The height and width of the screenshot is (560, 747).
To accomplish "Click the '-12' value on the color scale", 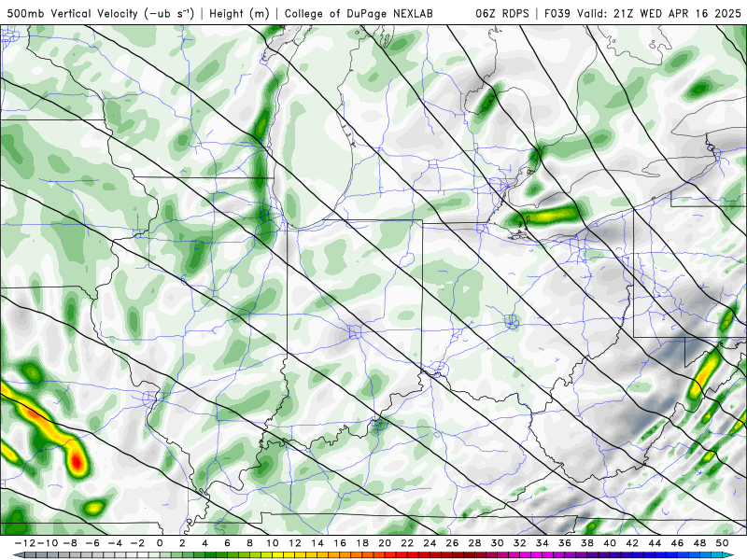I will coord(25,543).
